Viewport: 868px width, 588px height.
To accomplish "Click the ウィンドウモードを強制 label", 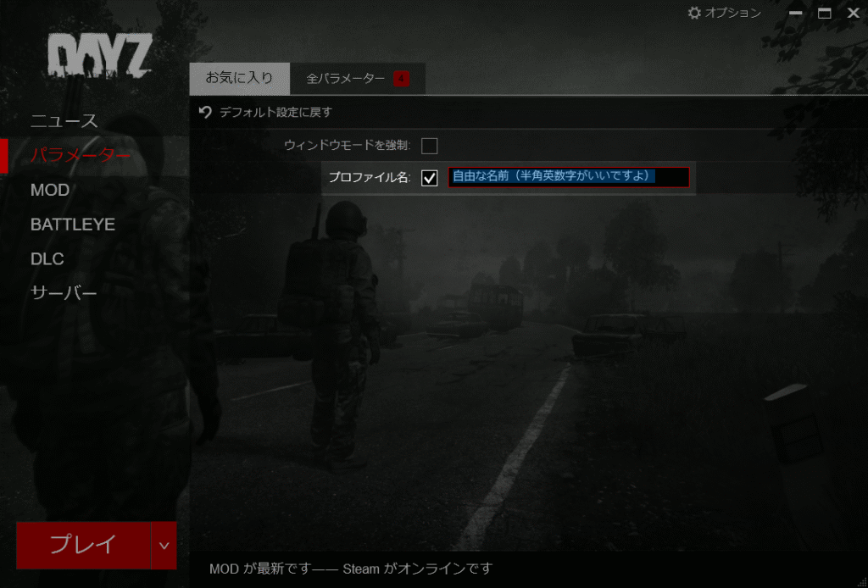I will coord(347,146).
